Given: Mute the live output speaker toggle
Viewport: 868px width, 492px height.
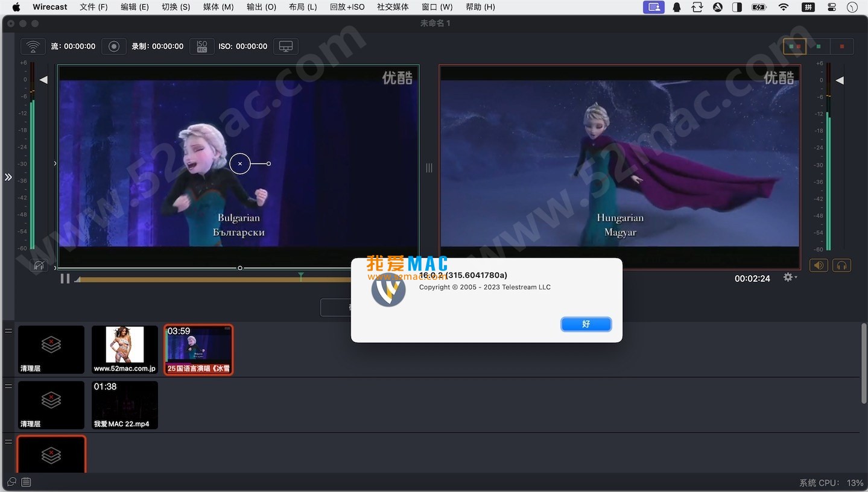Looking at the screenshot, I should point(817,265).
